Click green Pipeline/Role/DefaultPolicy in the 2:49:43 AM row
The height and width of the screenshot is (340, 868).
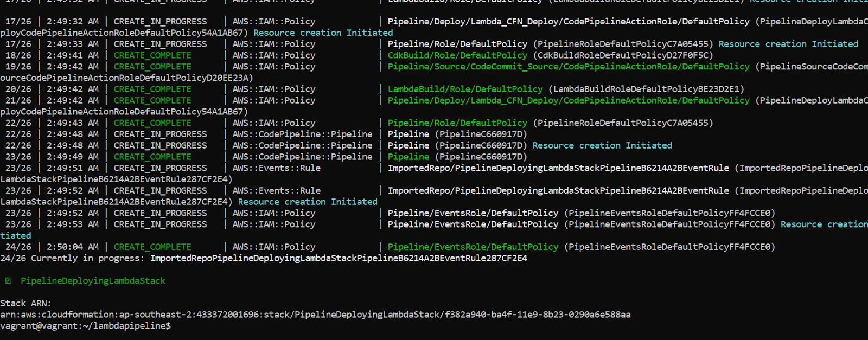(457, 123)
